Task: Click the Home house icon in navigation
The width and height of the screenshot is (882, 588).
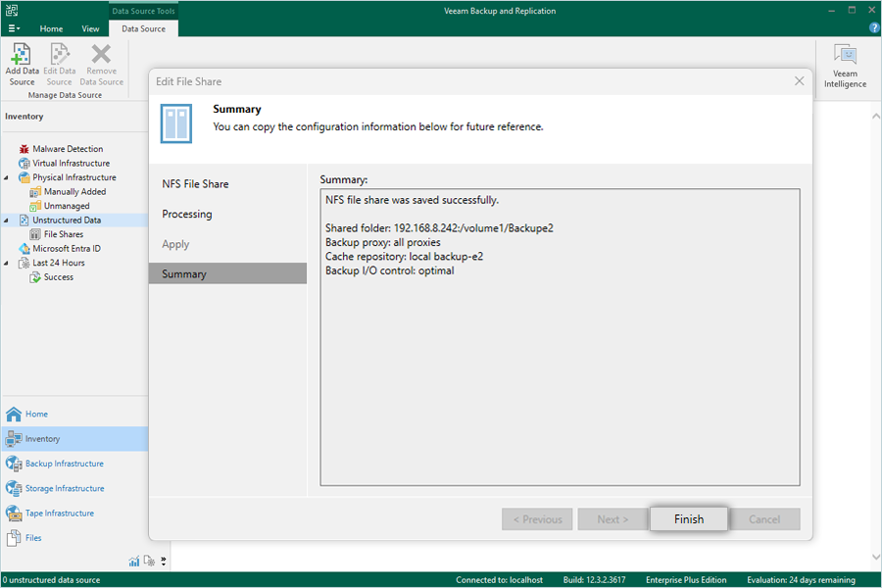Action: click(x=14, y=415)
